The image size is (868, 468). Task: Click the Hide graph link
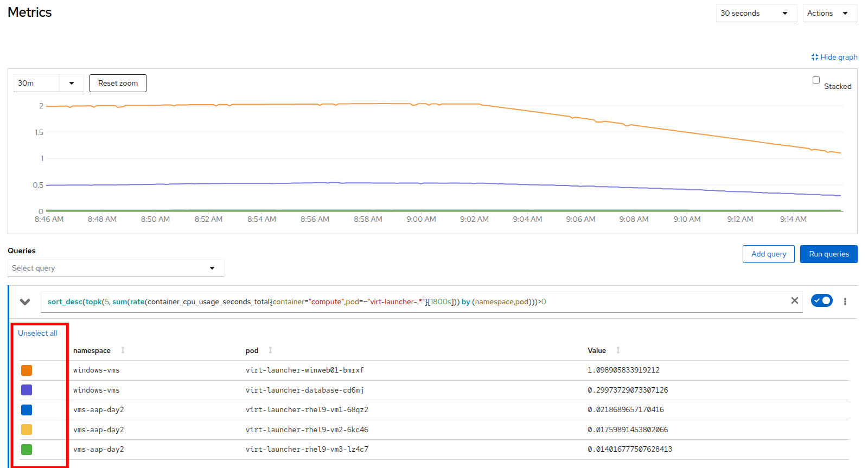(834, 57)
